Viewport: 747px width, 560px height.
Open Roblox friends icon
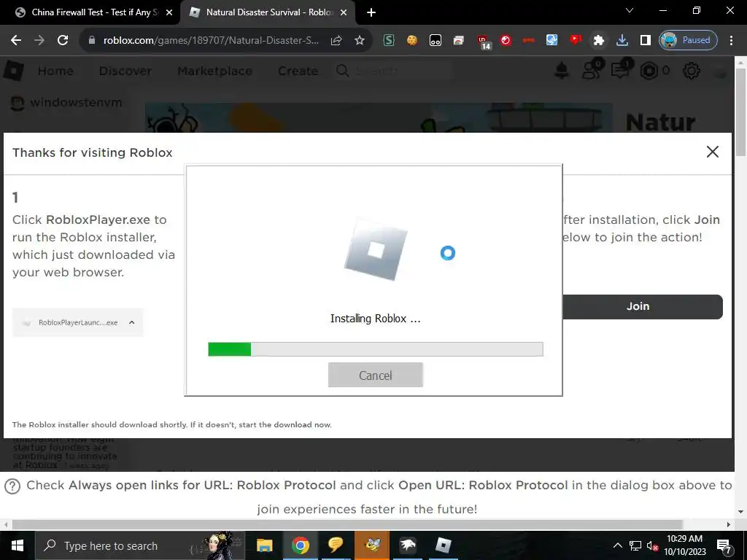tap(592, 70)
